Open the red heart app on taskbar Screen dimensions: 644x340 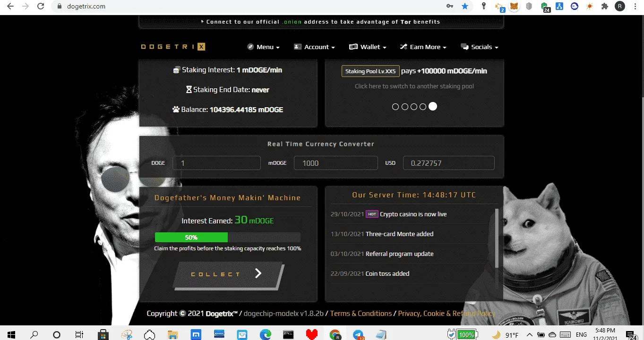coord(311,334)
